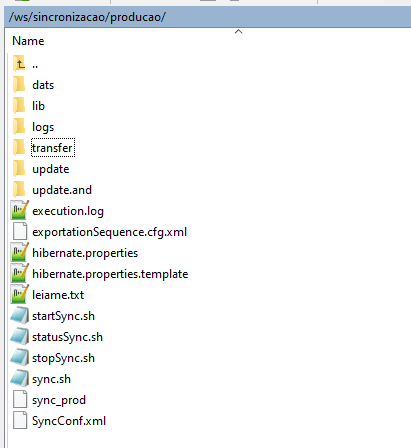Click the execution.log file icon

(20, 210)
